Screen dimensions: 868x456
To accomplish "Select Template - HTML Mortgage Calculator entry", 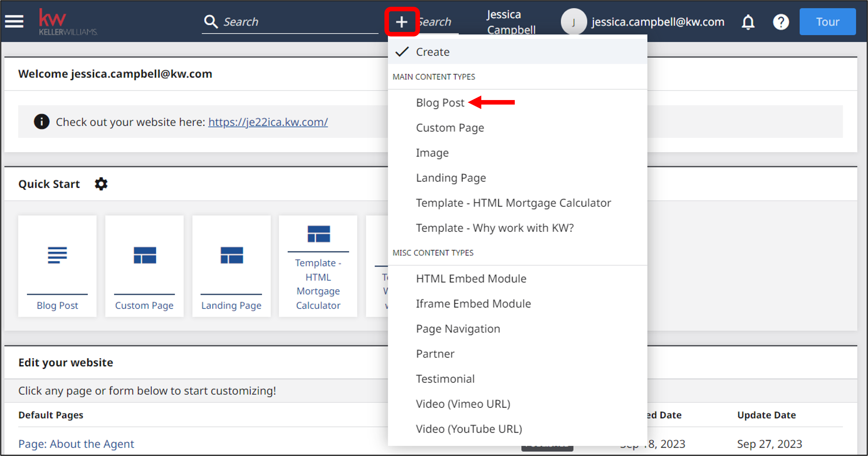I will coord(513,203).
